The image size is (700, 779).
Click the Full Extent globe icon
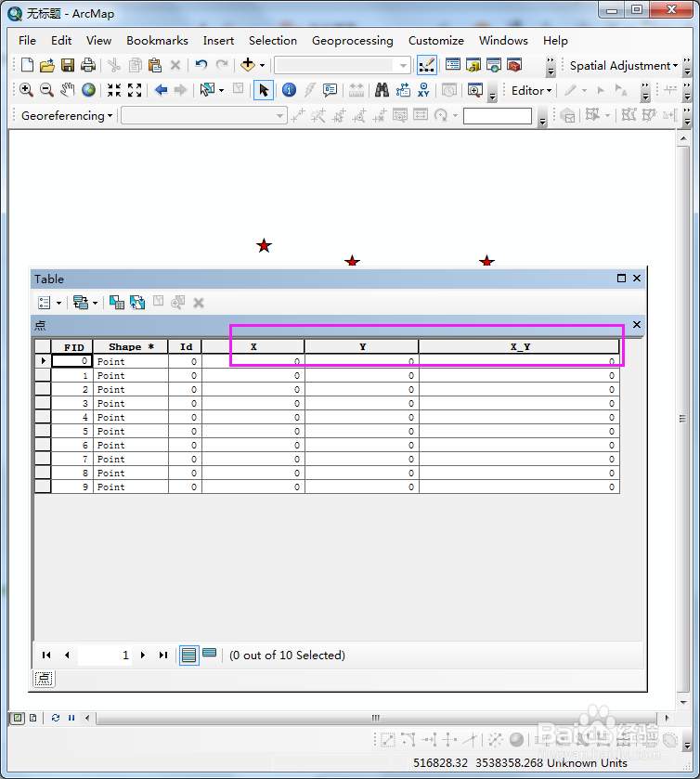coord(88,90)
